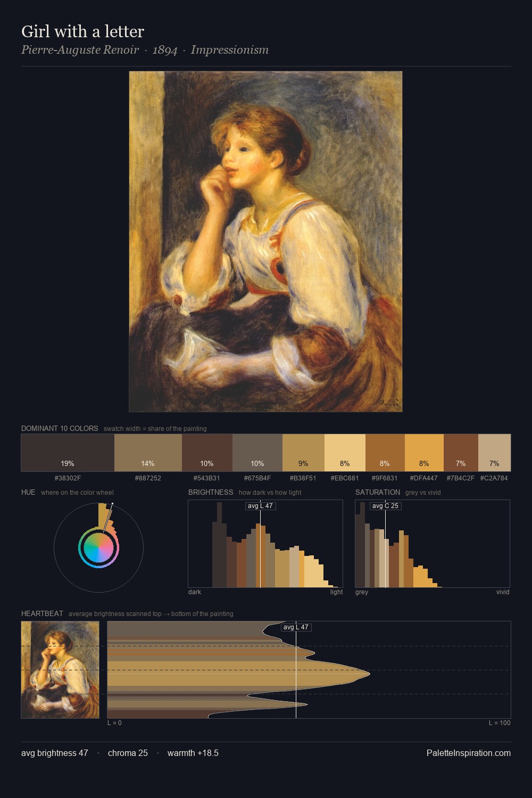Click the hex code #C2A784 label
Viewport: 532px width, 798px height.
[494, 478]
